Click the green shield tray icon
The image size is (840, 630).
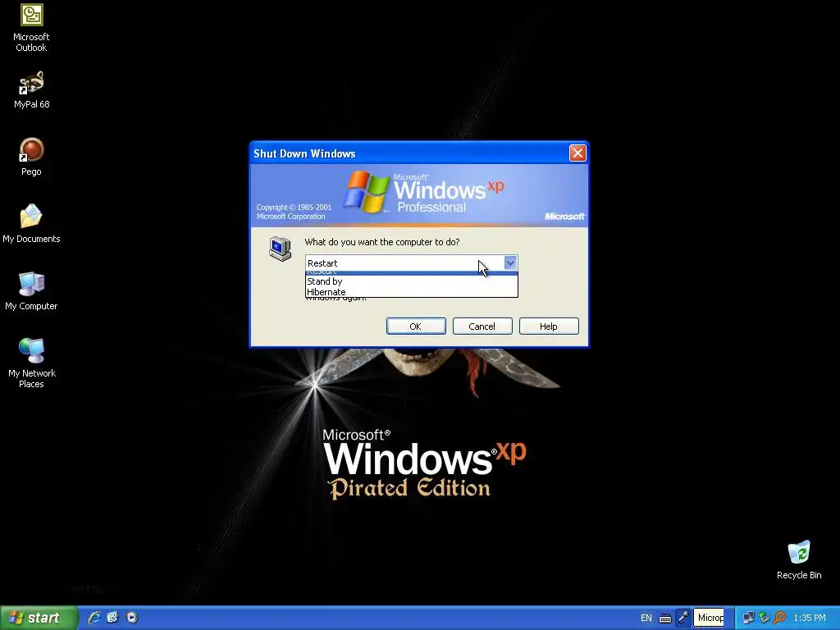coord(764,618)
